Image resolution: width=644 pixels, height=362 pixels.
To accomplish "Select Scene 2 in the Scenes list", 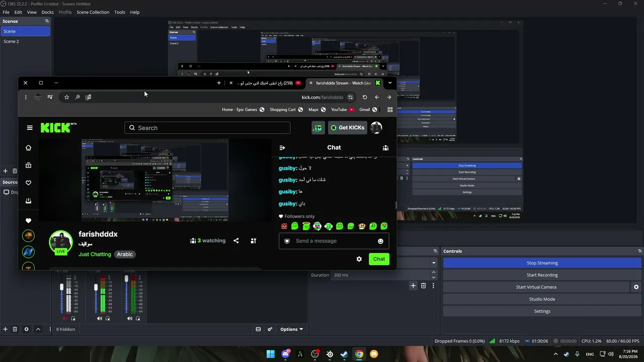I will click(25, 41).
